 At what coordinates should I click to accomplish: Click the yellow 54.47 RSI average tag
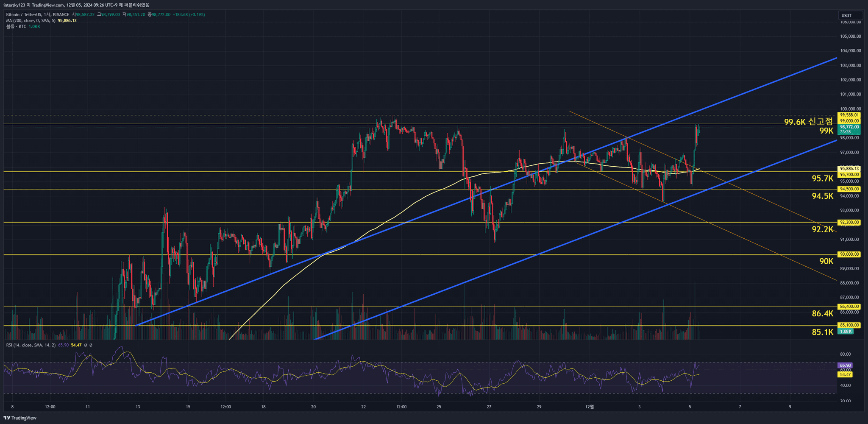pyautogui.click(x=845, y=374)
